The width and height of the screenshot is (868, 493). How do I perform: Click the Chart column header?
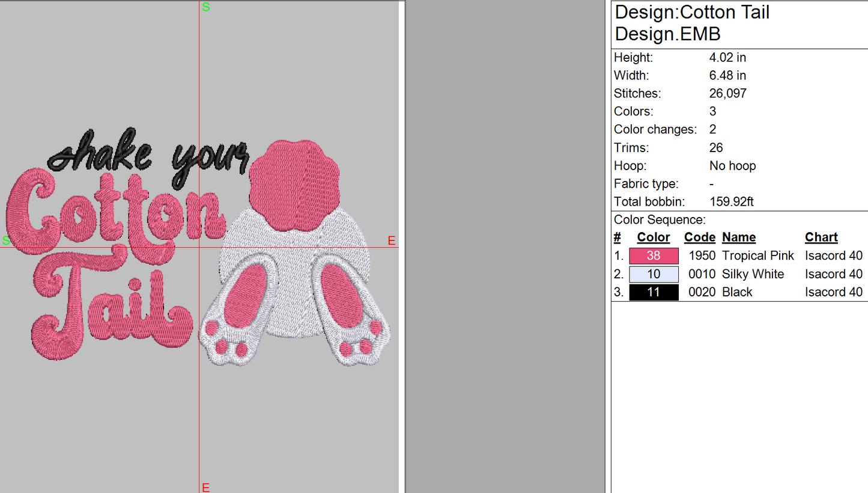tap(821, 237)
